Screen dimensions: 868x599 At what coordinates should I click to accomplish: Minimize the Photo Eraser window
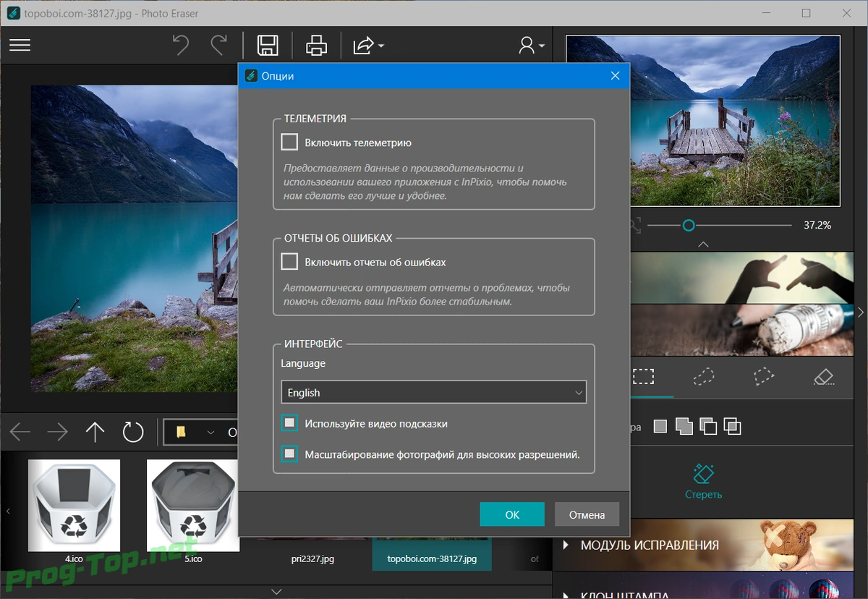768,13
